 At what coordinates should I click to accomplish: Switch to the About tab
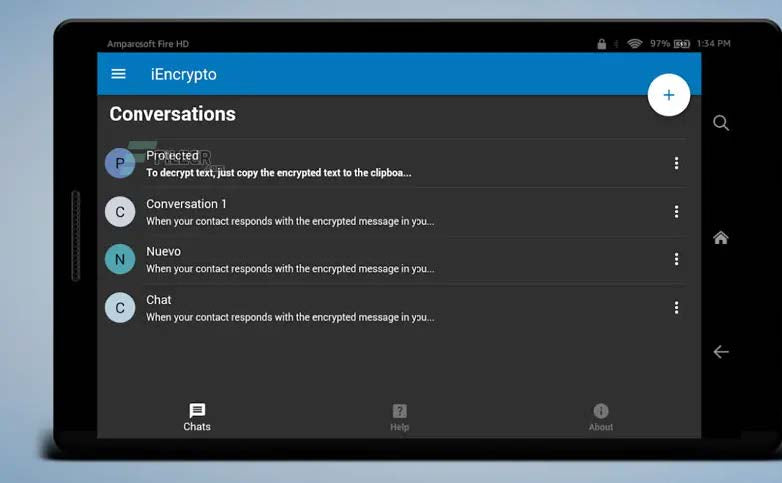pos(600,417)
